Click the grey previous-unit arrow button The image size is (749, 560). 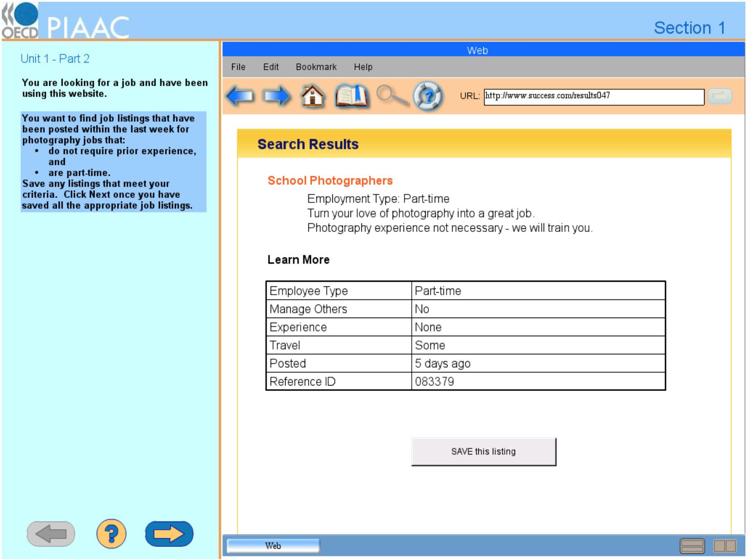(x=51, y=534)
